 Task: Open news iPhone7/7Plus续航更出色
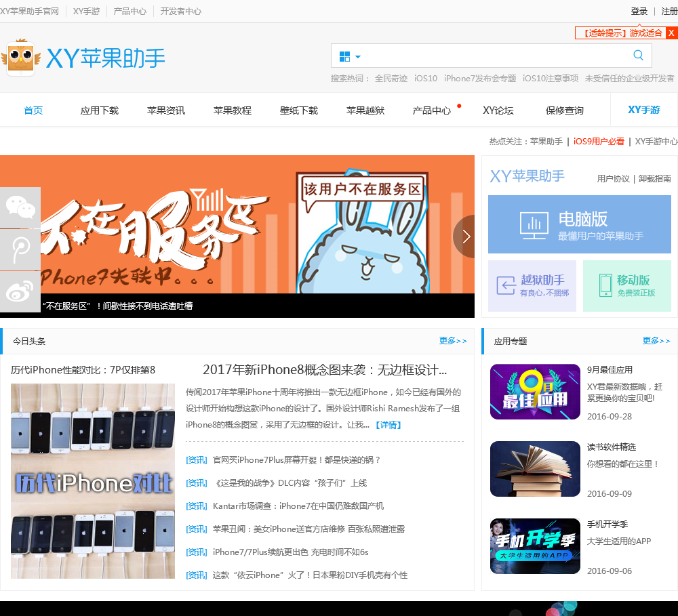click(291, 552)
